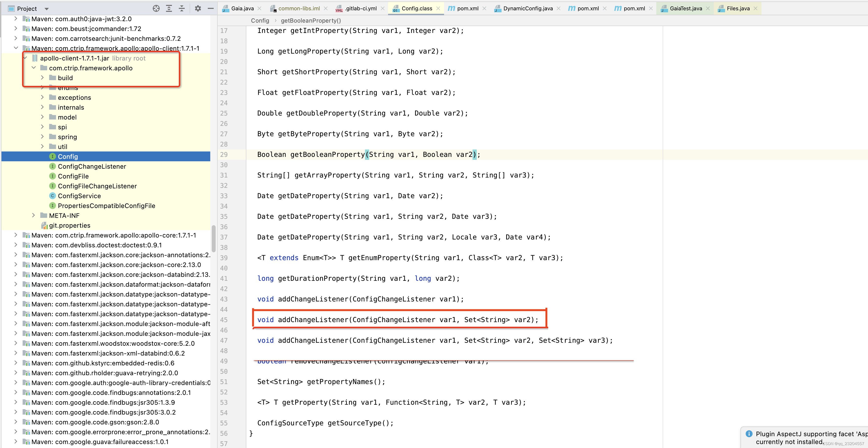Expand the spi folder
The image size is (868, 448).
[42, 127]
